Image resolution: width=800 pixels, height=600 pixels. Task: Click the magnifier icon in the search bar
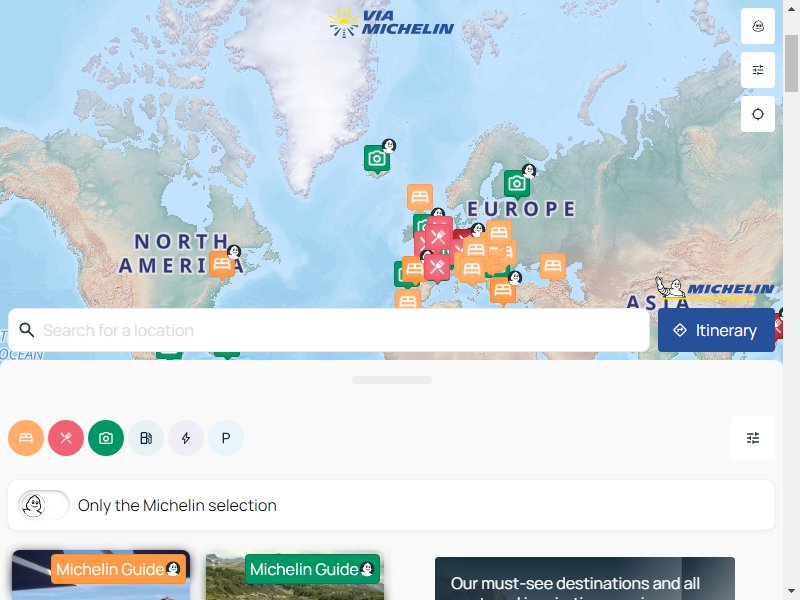pos(27,330)
